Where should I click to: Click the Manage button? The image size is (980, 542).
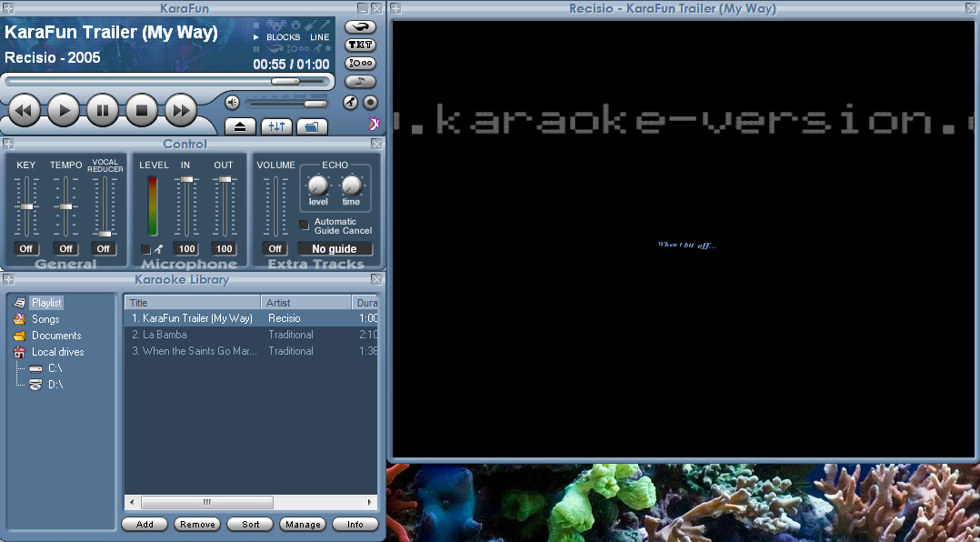pos(303,524)
